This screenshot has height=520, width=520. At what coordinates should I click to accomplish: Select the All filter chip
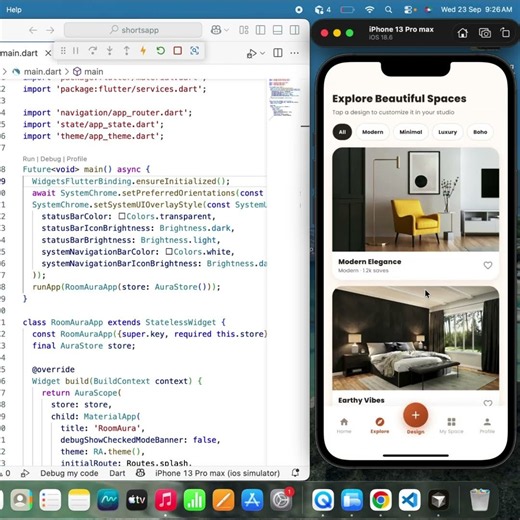[342, 132]
